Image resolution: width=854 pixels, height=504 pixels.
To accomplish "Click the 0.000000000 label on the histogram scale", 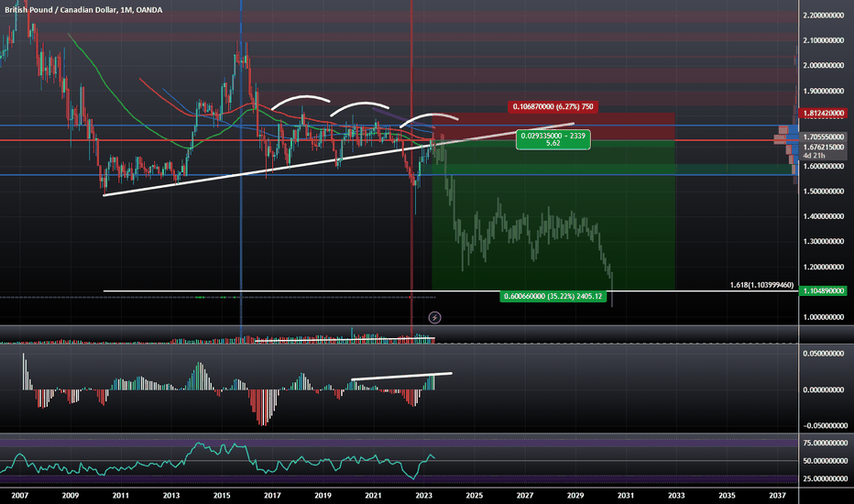I will pyautogui.click(x=823, y=389).
